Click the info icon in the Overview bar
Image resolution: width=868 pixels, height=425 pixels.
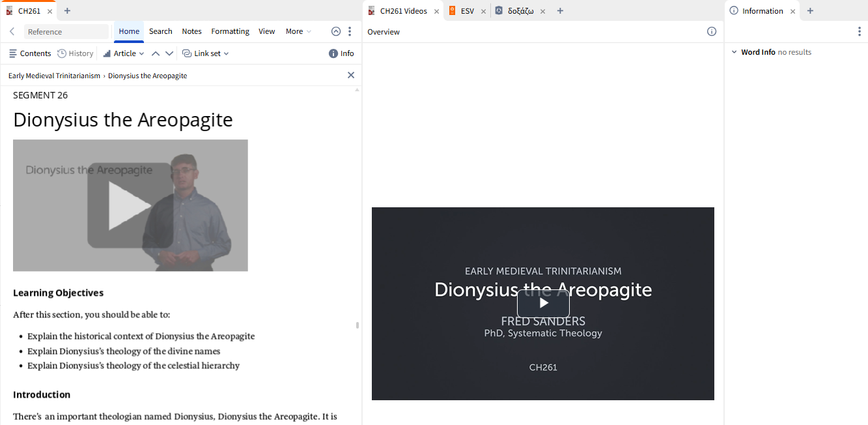(712, 31)
